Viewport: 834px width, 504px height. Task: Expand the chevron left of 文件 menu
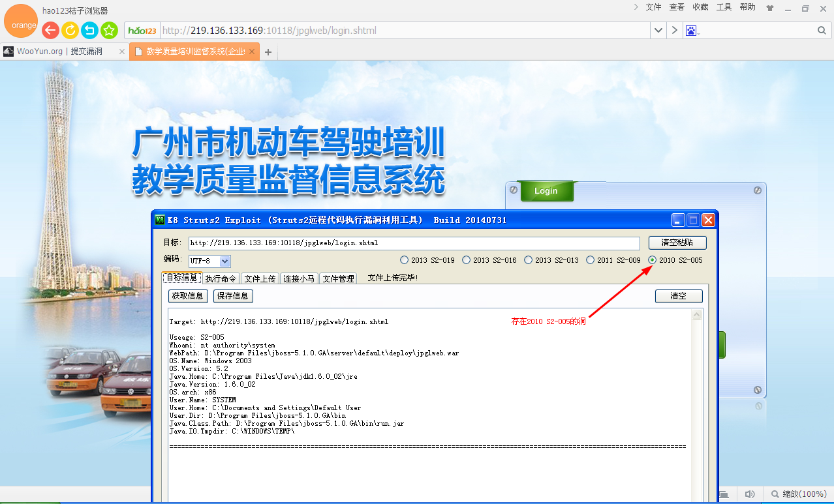636,7
